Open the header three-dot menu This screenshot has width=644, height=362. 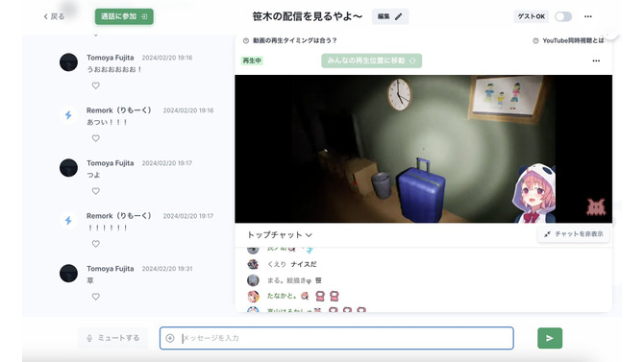tap(588, 16)
